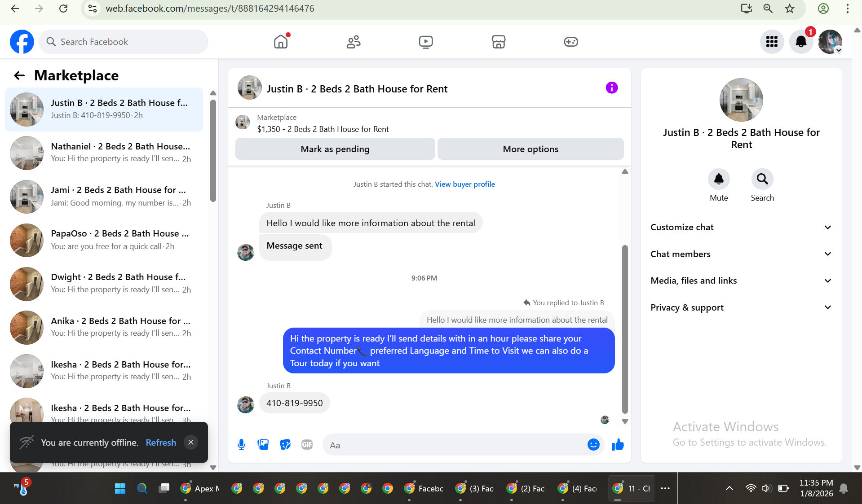Choose a sticker icon
Screen dimensions: 862x504
(285, 445)
